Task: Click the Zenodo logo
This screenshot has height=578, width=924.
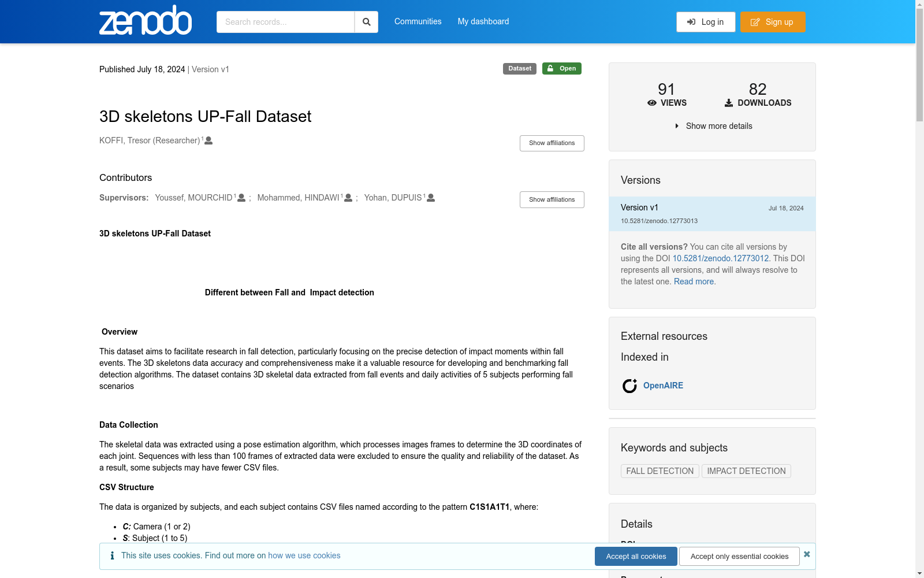Action: pyautogui.click(x=146, y=20)
